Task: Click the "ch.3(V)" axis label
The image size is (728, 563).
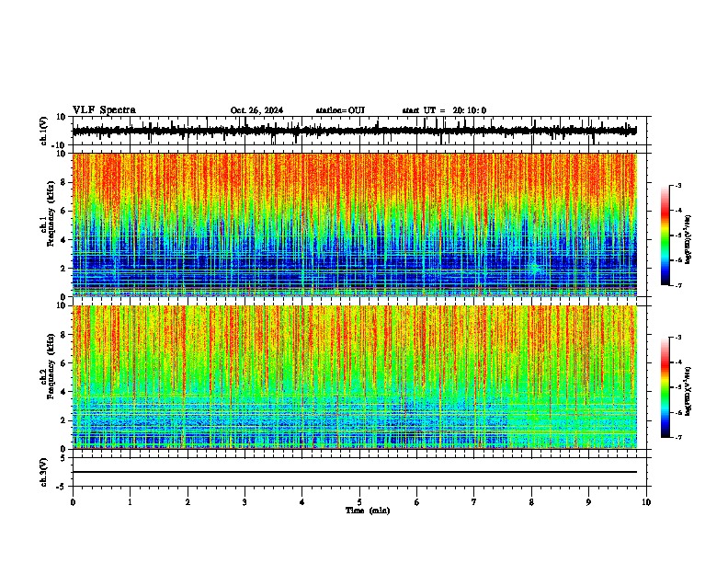Action: pyautogui.click(x=44, y=473)
